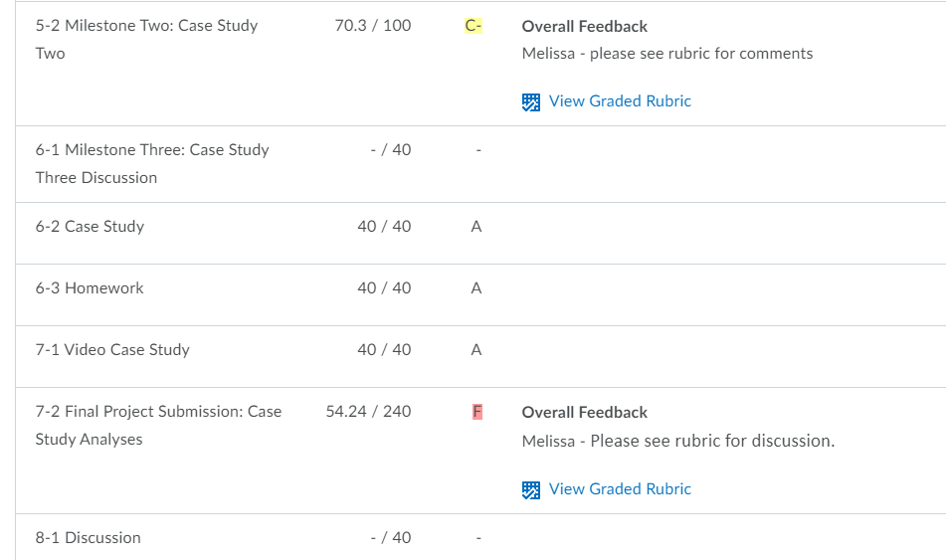Click the A grade for 6-2 Case Study
Image resolution: width=946 pixels, height=560 pixels.
[x=476, y=227]
